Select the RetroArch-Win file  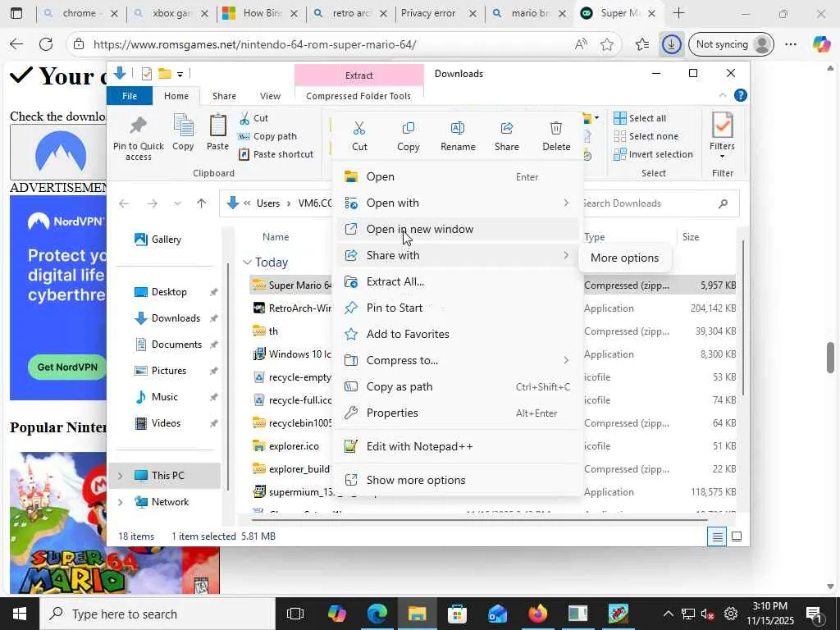pyautogui.click(x=292, y=308)
